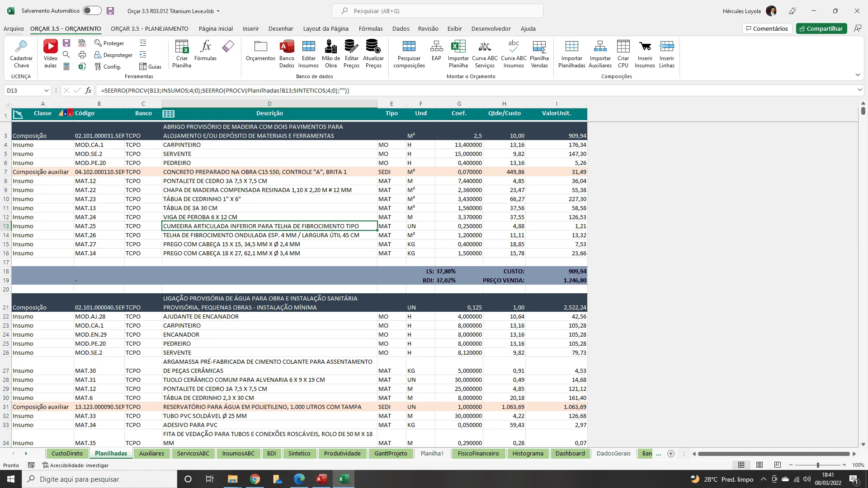The image size is (868, 488).
Task: Select cell with text CARPINTEIRO in row 4
Action: 269,145
